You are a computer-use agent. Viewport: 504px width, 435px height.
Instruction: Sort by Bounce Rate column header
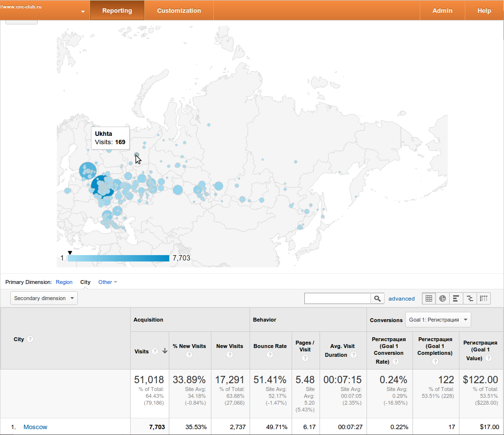(x=270, y=346)
